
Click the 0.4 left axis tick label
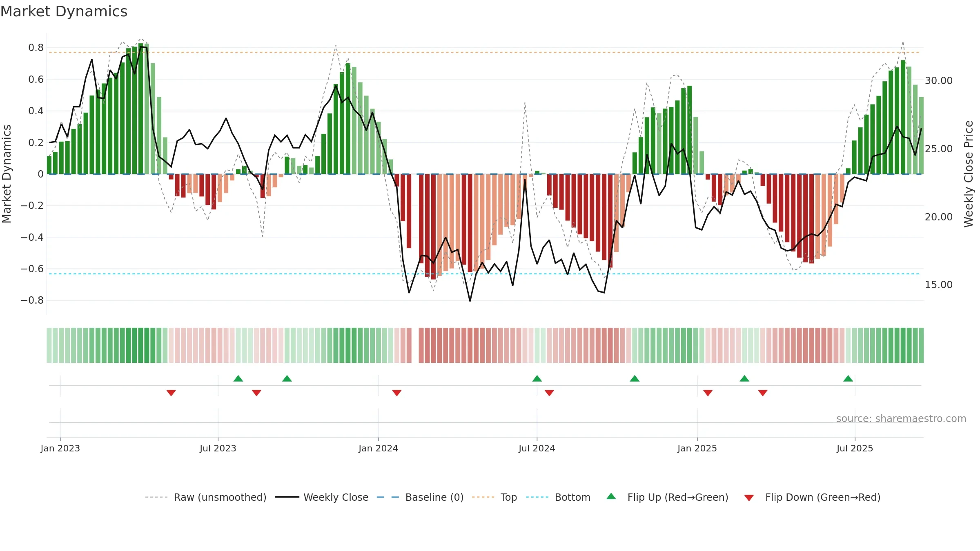(x=36, y=111)
